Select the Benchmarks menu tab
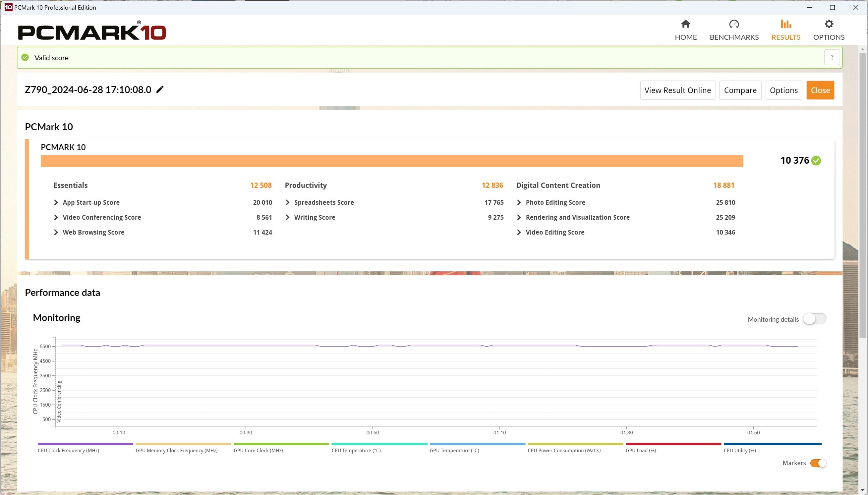The image size is (868, 495). pyautogui.click(x=734, y=28)
